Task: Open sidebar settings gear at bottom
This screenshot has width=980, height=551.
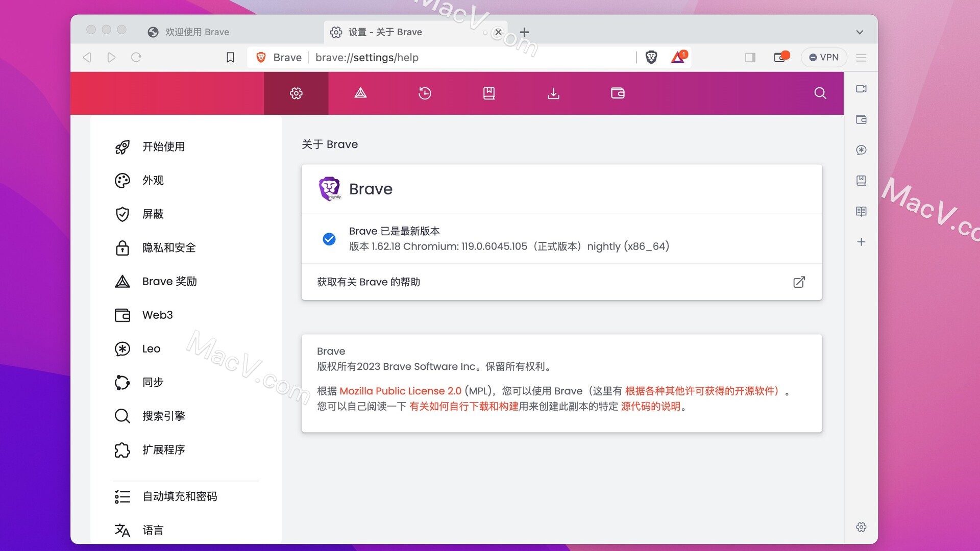Action: click(862, 527)
